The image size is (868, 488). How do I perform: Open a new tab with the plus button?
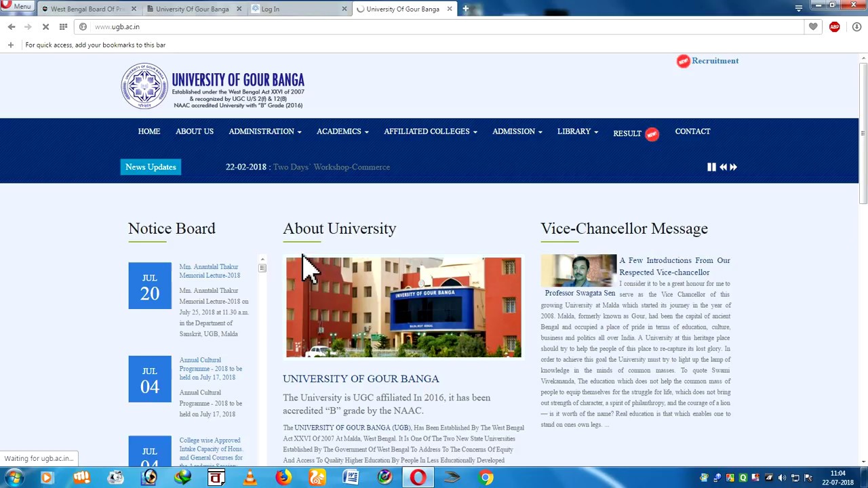465,9
